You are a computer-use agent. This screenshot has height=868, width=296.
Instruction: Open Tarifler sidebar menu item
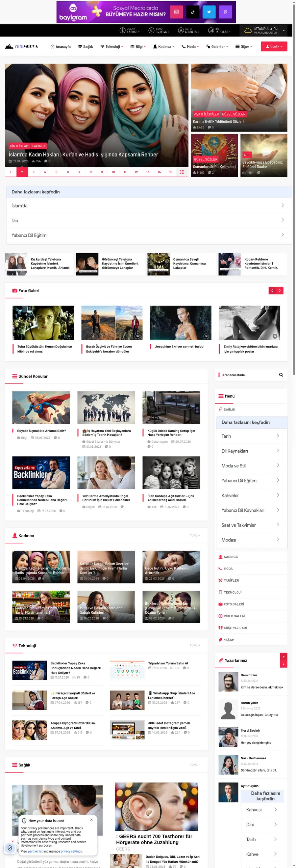tap(251, 580)
